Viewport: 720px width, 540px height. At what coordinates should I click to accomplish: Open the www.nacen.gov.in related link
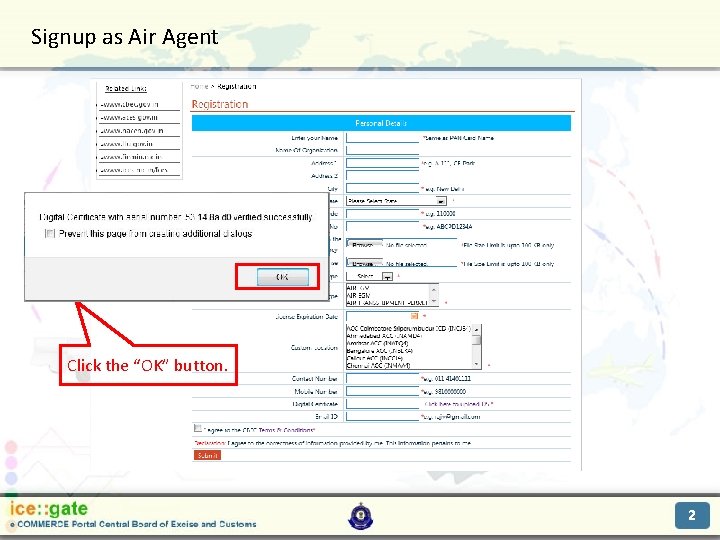click(132, 130)
